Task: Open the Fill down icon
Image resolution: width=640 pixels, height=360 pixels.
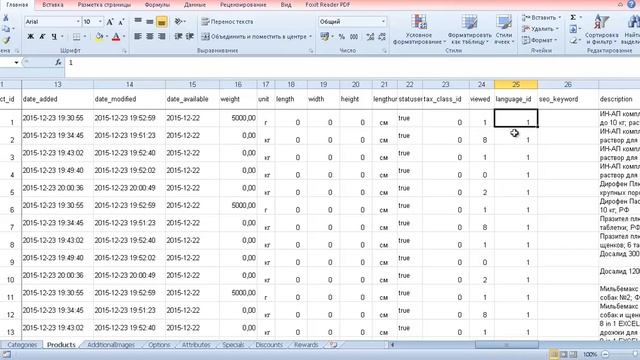Action: [573, 29]
